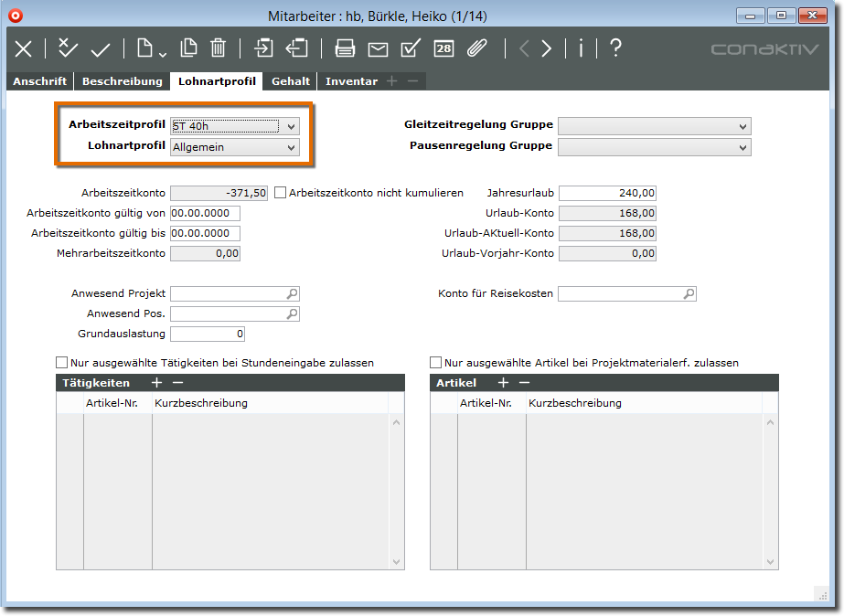Screen dimensions: 844x616
Task: Delete record using trash icon
Action: coord(219,49)
